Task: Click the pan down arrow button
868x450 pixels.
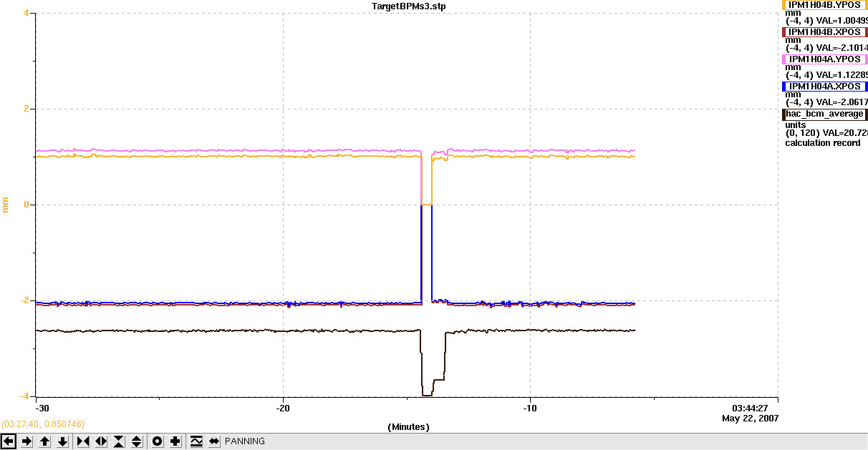Action: pos(63,441)
